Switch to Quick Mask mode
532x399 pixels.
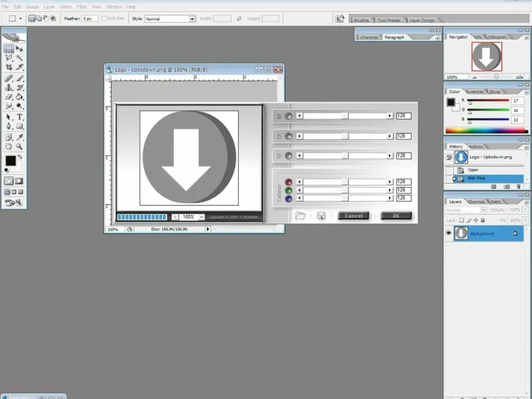coord(19,181)
